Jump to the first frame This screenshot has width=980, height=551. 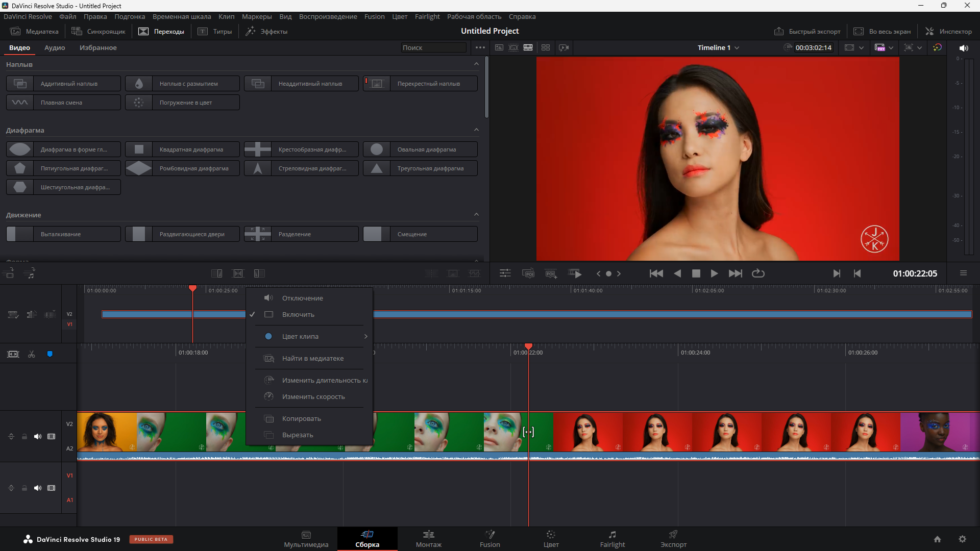(x=656, y=273)
